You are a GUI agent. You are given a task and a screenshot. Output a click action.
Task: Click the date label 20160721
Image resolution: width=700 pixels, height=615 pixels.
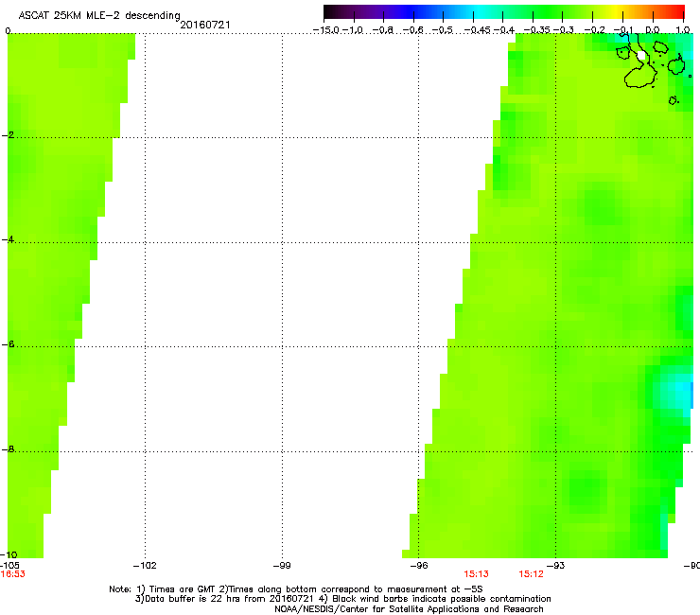[205, 25]
